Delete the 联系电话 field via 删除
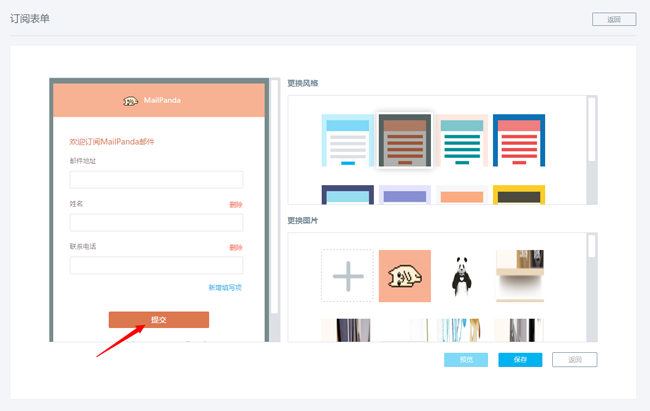650x411 pixels. tap(236, 247)
